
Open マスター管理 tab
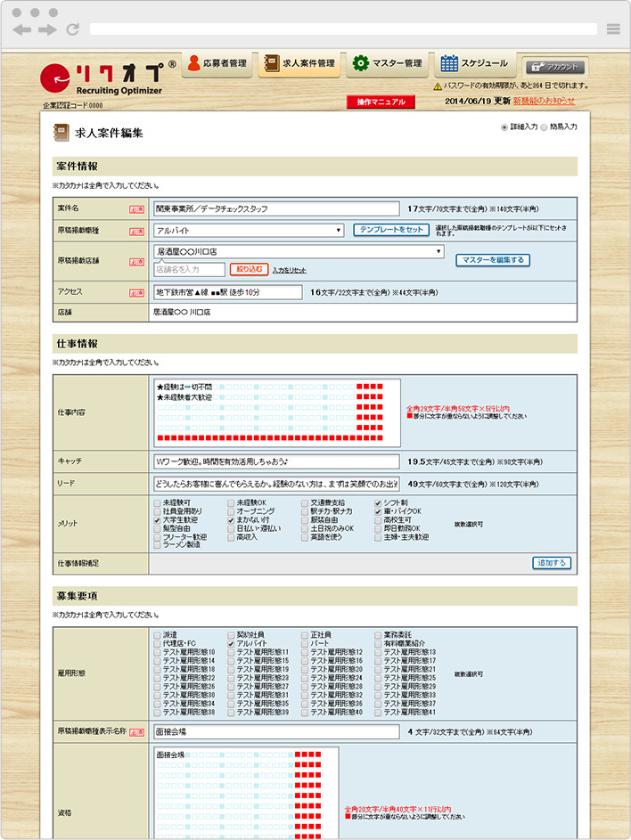pos(388,64)
